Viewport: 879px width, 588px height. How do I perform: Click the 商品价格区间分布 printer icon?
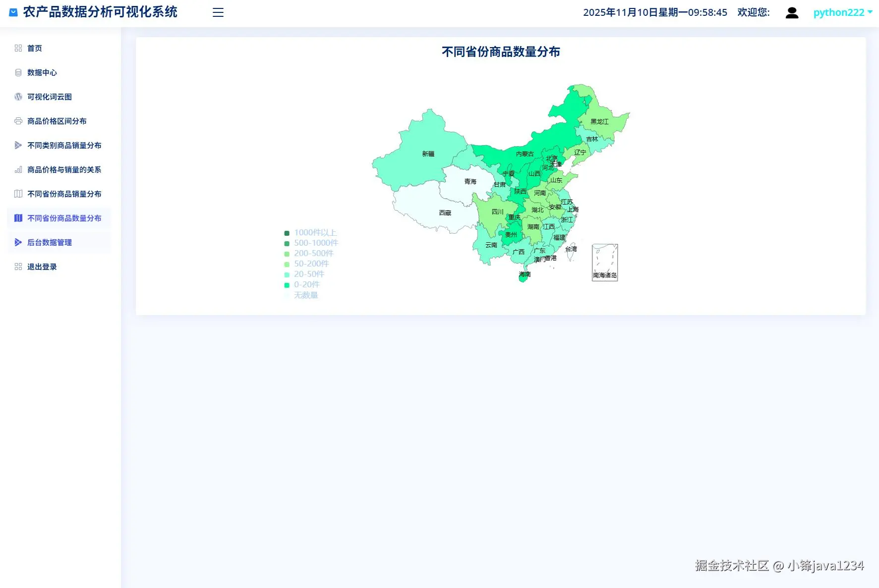(x=18, y=121)
